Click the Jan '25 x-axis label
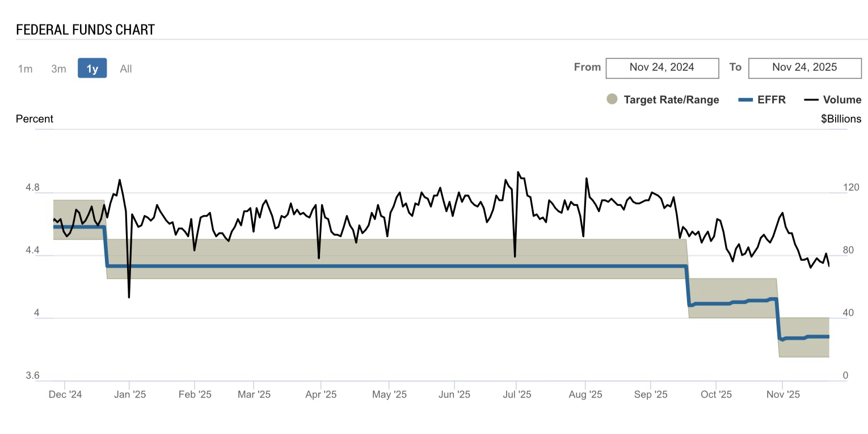 tap(130, 394)
